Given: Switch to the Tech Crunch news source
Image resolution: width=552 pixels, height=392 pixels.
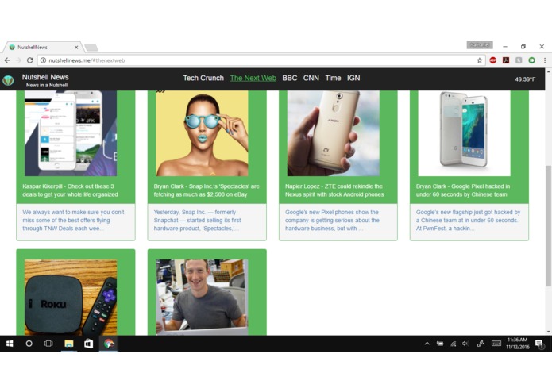Looking at the screenshot, I should tap(203, 78).
